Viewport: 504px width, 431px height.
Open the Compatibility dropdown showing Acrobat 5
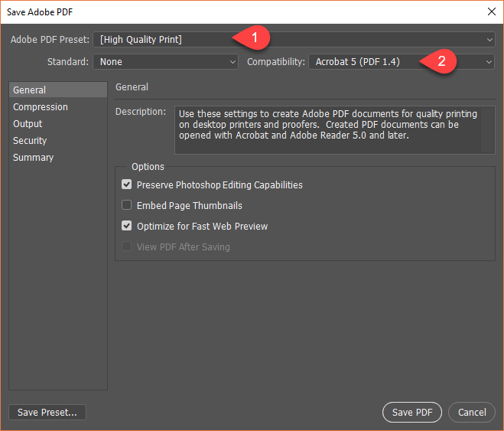(x=402, y=62)
